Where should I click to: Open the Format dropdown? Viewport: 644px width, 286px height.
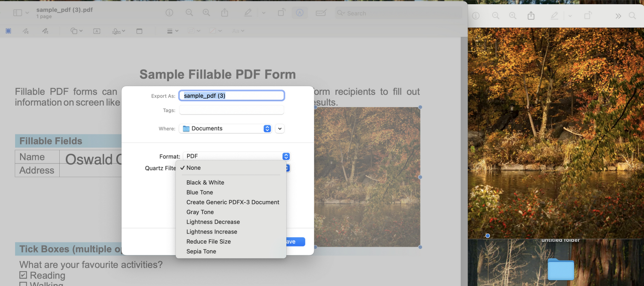[236, 156]
